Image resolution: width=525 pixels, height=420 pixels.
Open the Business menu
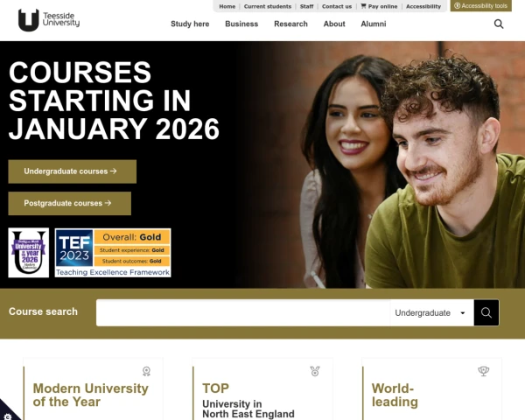click(241, 24)
